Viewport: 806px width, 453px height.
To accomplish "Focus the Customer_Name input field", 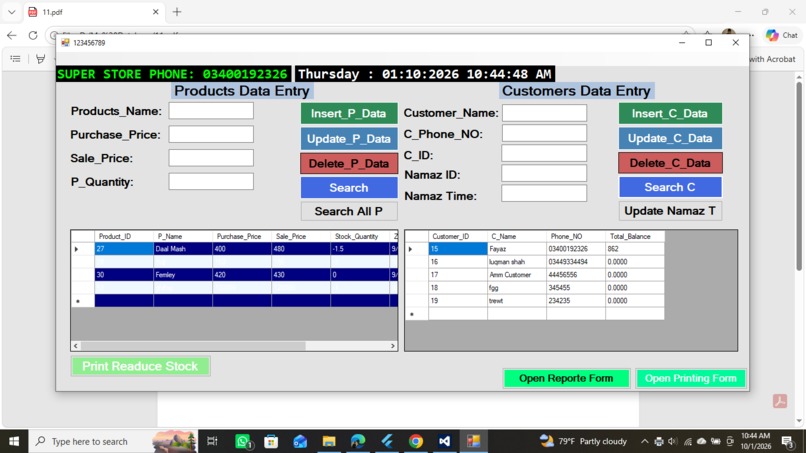I will [x=544, y=113].
